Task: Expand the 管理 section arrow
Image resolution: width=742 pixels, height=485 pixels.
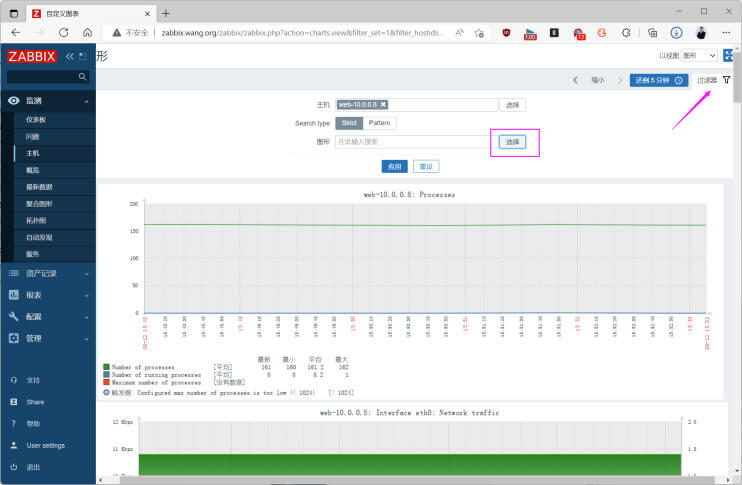Action: pos(86,339)
